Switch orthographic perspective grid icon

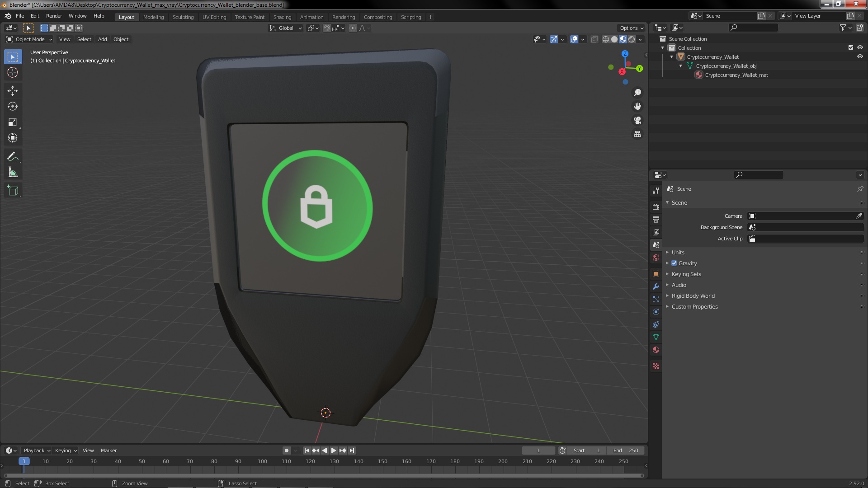click(x=637, y=134)
